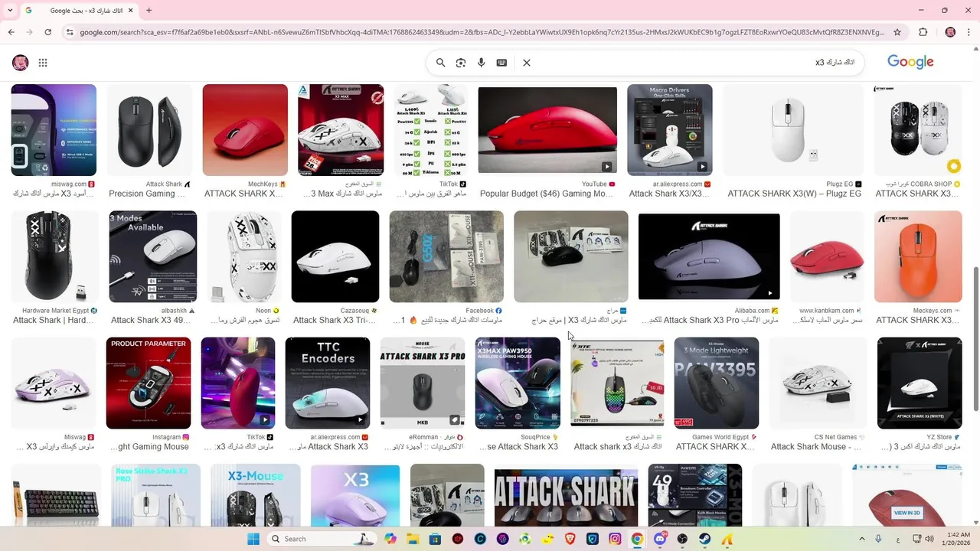Open OBS Studio from the taskbar

coord(682,539)
